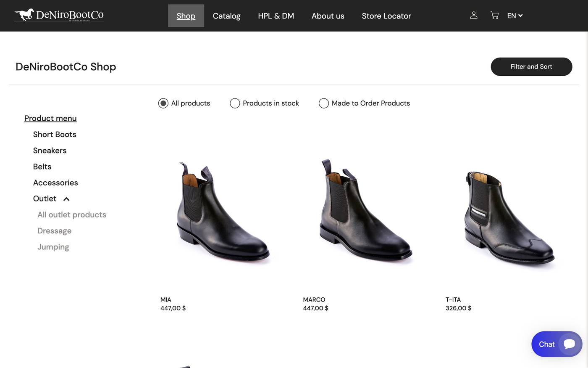Select the Dressage outlet category
The width and height of the screenshot is (588, 368).
pyautogui.click(x=54, y=230)
